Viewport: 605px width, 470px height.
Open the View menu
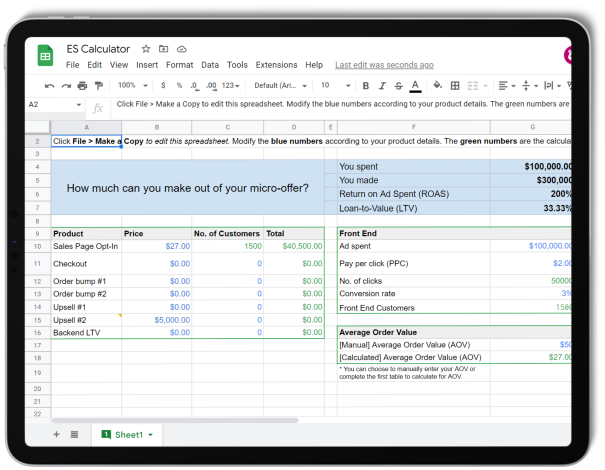119,65
